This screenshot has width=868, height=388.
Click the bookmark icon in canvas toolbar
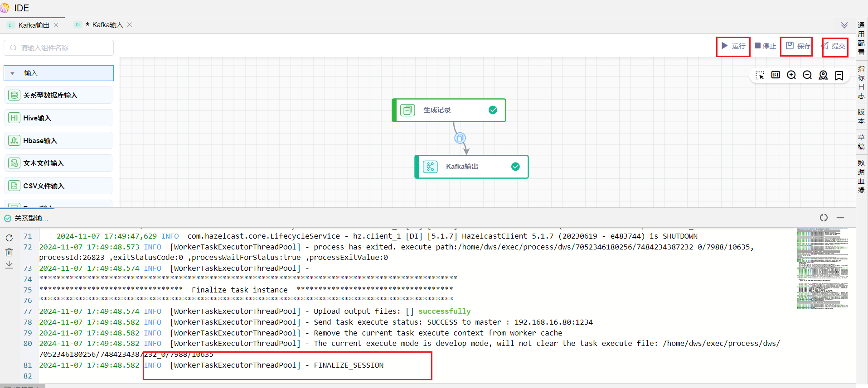839,75
